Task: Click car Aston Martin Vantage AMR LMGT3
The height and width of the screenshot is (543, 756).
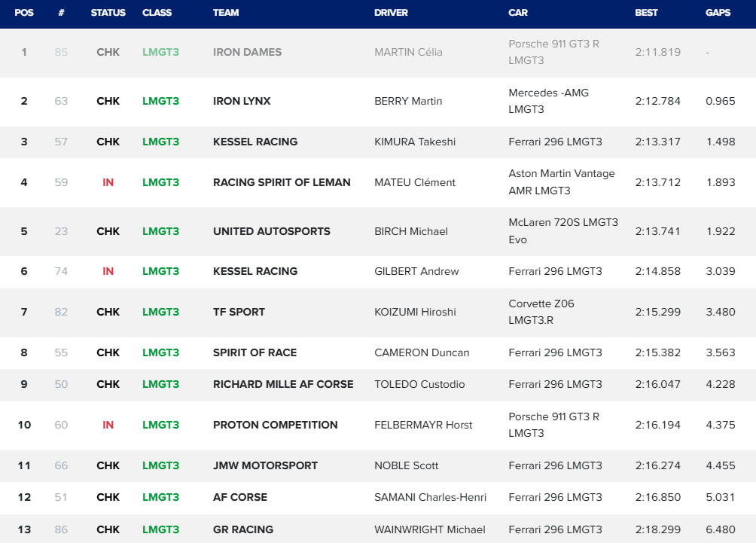Action: (x=562, y=182)
